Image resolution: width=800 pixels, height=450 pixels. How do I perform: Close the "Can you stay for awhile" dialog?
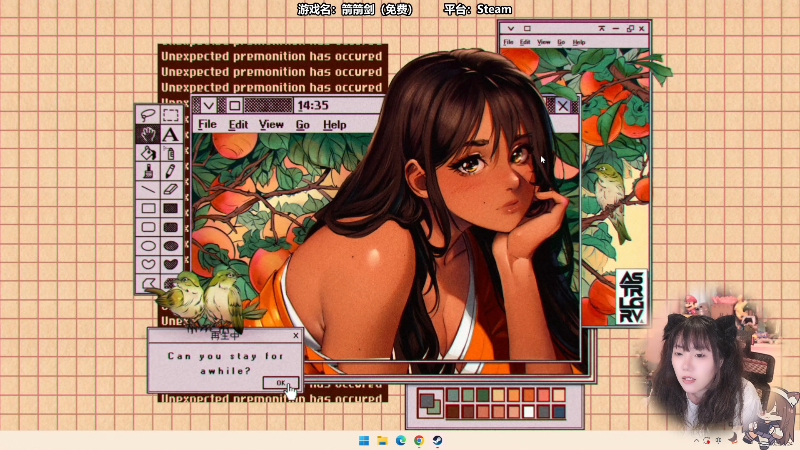pos(296,335)
